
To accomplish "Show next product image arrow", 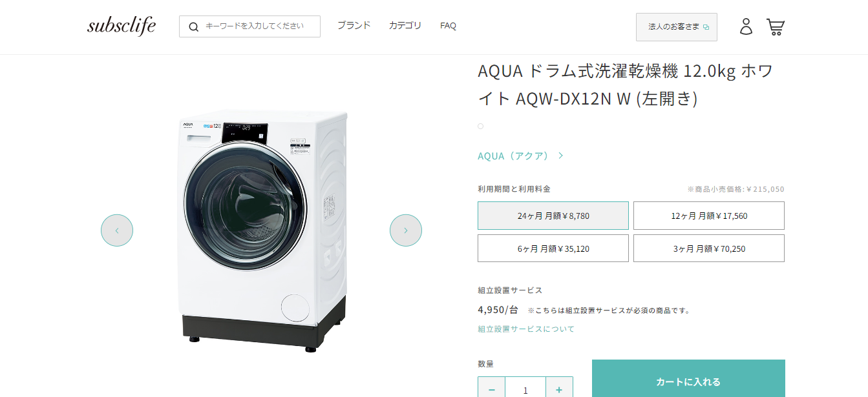I will point(406,230).
